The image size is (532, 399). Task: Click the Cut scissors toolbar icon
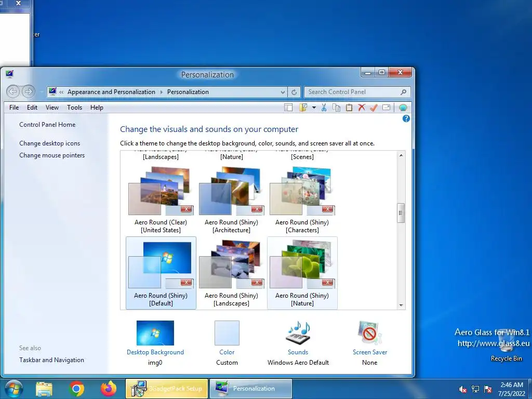click(x=324, y=108)
